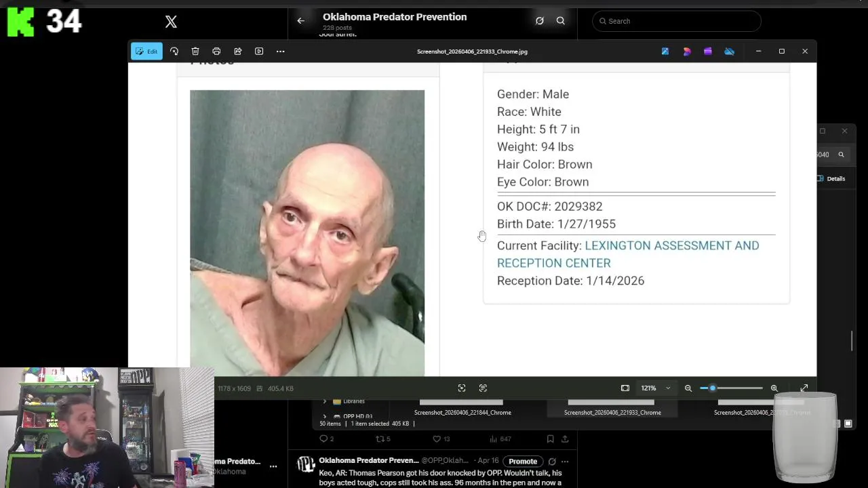Open the @OPP_Oklah... handle on Keo, AR tweet
The height and width of the screenshot is (488, 868).
click(x=446, y=461)
